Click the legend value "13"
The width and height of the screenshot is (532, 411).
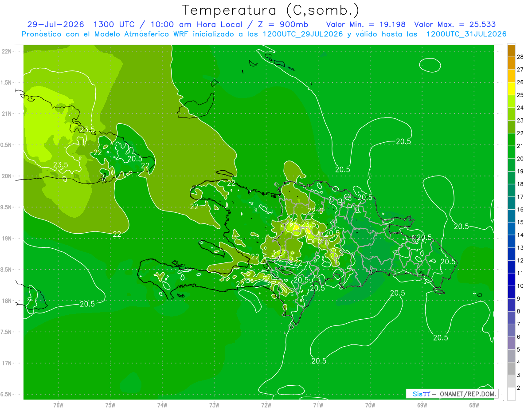pos(520,248)
